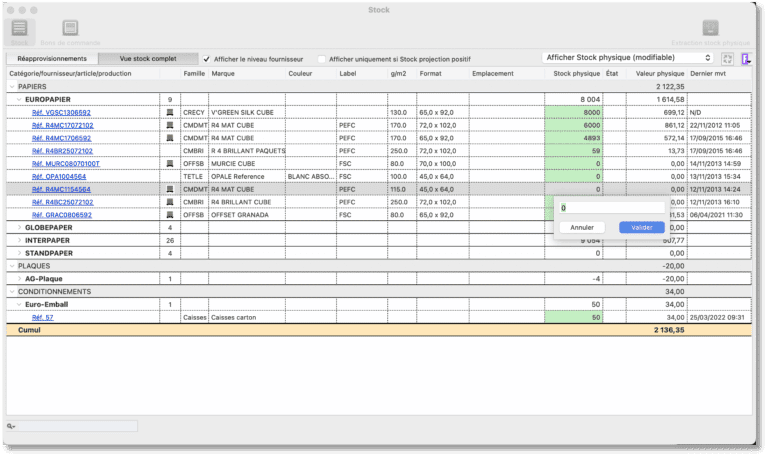The width and height of the screenshot is (768, 457).
Task: Click the green stock cell showing 4893
Action: [573, 138]
